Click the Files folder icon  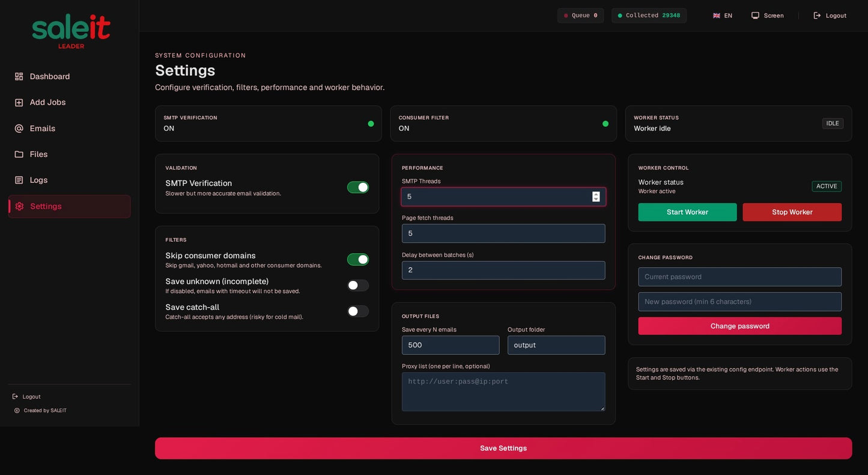pos(19,155)
